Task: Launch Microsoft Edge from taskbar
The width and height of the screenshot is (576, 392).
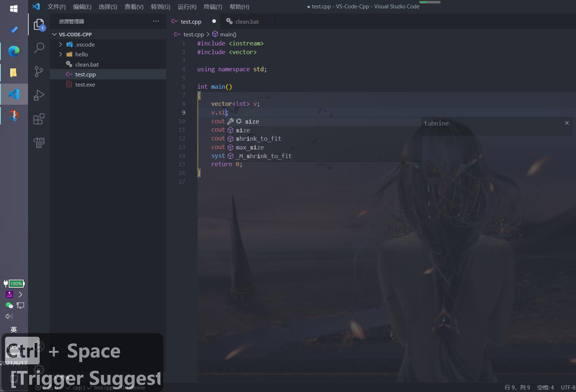Action: tap(14, 51)
